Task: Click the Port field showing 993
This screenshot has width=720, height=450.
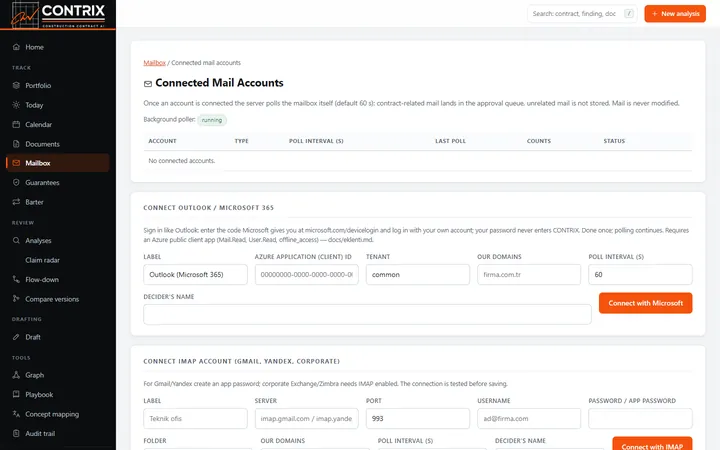Action: [418, 418]
